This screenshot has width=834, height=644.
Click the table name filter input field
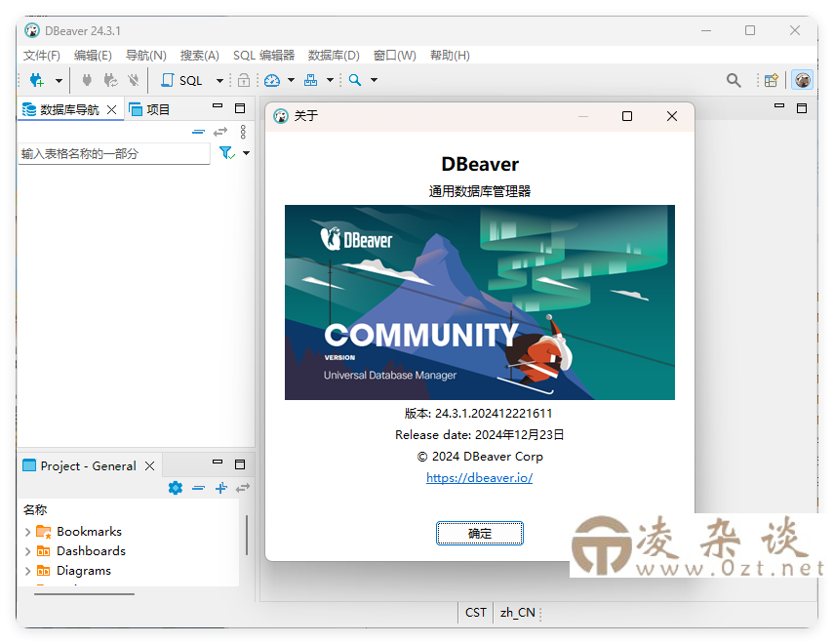pos(114,154)
